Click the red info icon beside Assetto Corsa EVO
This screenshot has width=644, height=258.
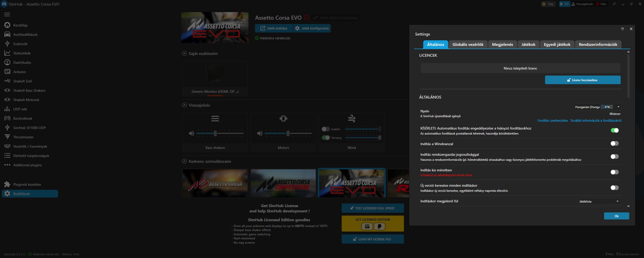pyautogui.click(x=306, y=18)
